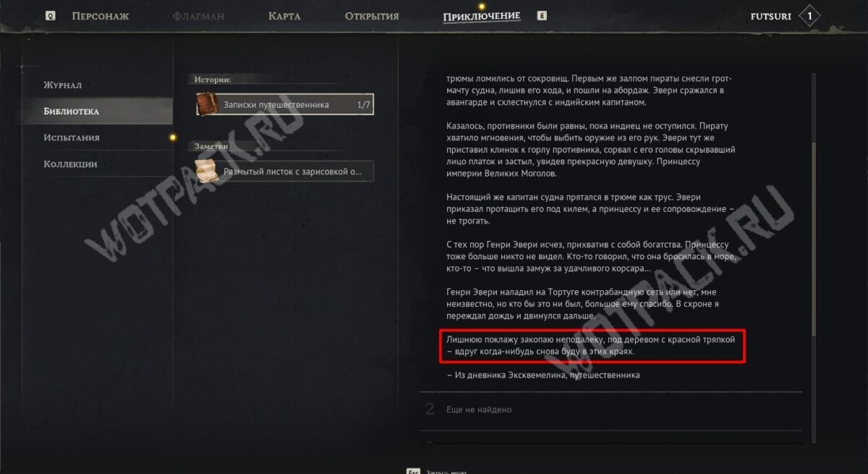Open the Размытый листок с зарисовкой note
This screenshot has width=868, height=474.
[285, 172]
